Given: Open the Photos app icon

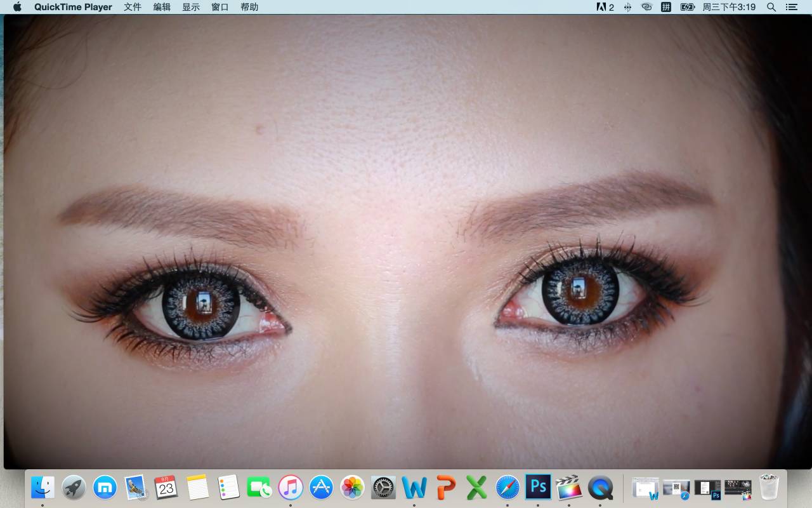Looking at the screenshot, I should 352,488.
